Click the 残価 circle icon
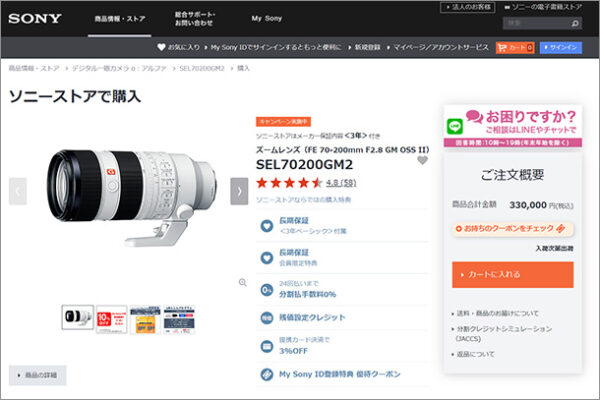The image size is (600, 400). (267, 318)
